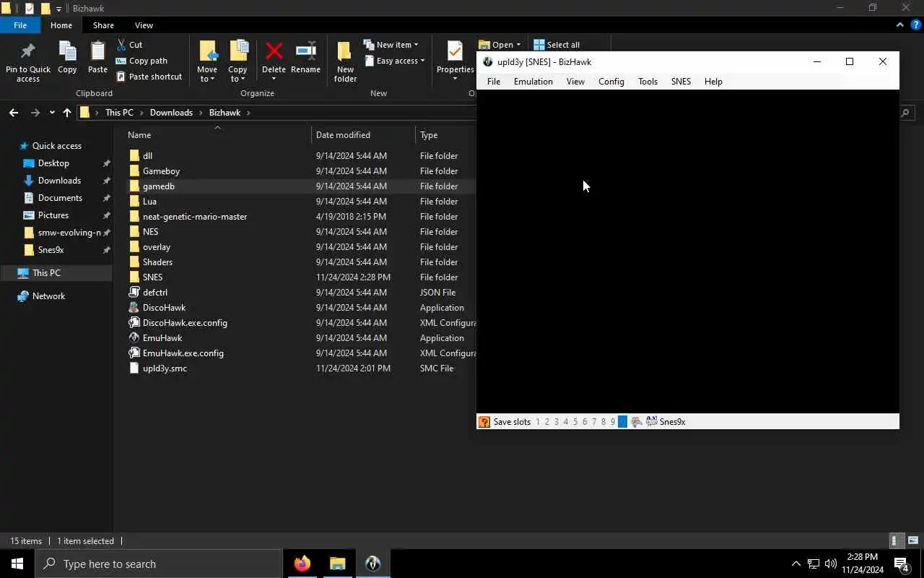
Task: Click the Snes9x core icon in BizHawk status bar
Action: coord(651,421)
